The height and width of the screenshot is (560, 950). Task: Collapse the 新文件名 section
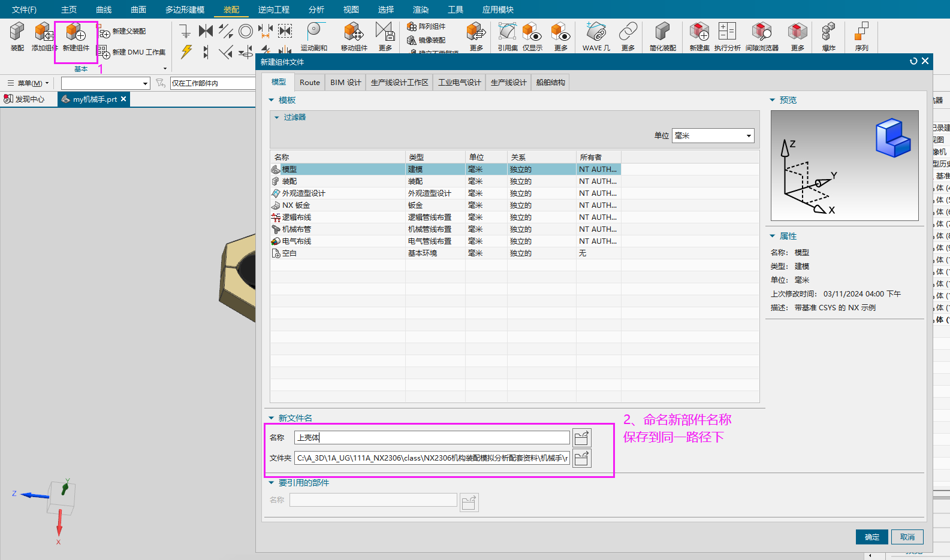[x=272, y=418]
